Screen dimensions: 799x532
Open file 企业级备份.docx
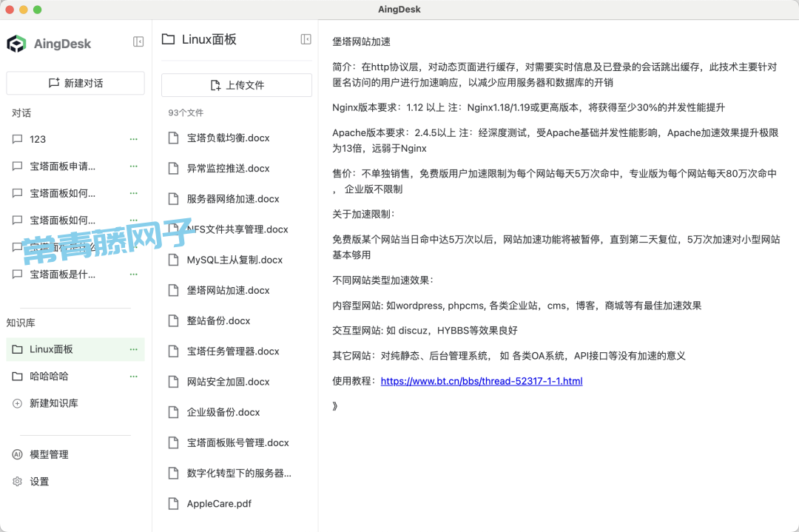point(237,412)
